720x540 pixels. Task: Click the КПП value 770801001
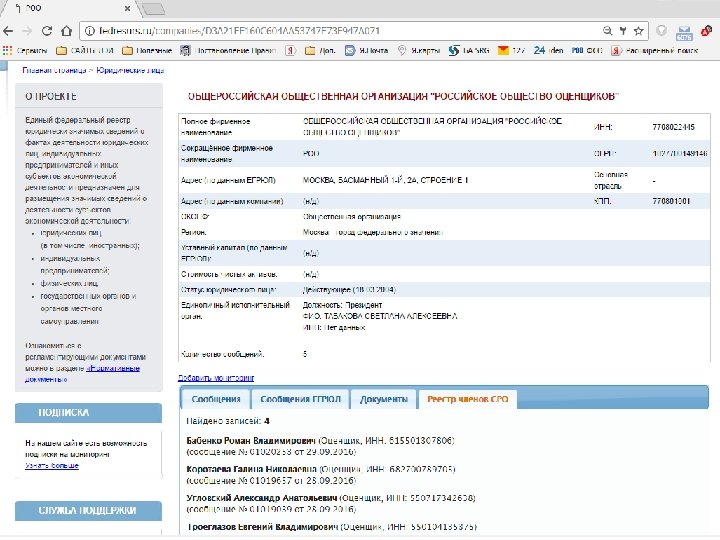(x=671, y=201)
